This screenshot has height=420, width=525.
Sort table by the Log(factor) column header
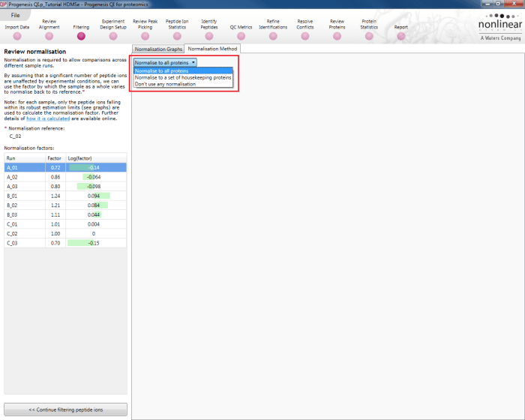[97, 158]
